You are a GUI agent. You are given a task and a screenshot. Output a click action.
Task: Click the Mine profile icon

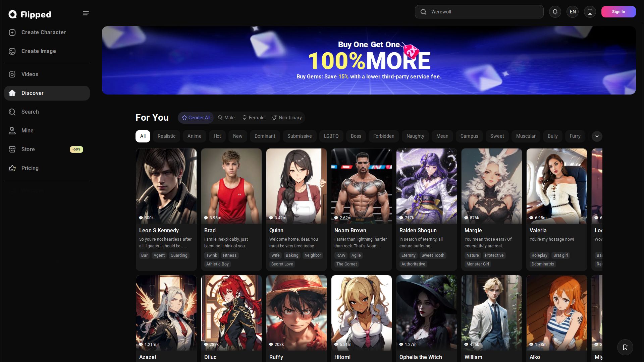[x=12, y=131]
